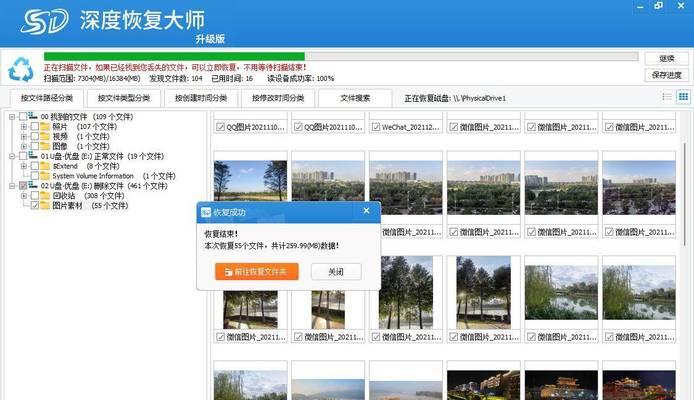The width and height of the screenshot is (694, 400).
Task: Check System Volume Information checkbox
Action: (x=35, y=176)
